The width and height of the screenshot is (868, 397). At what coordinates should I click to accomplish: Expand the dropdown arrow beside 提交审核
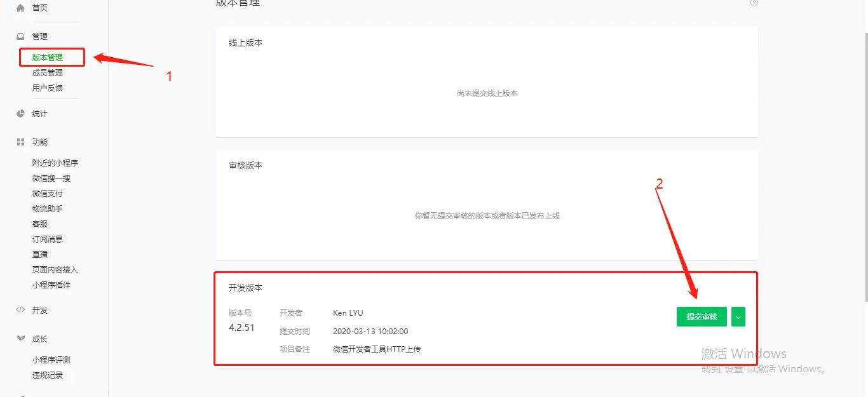(738, 317)
